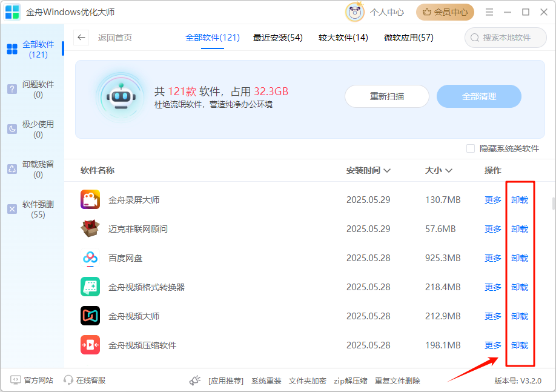Click the robot mascot icon
The height and width of the screenshot is (392, 556).
point(121,96)
